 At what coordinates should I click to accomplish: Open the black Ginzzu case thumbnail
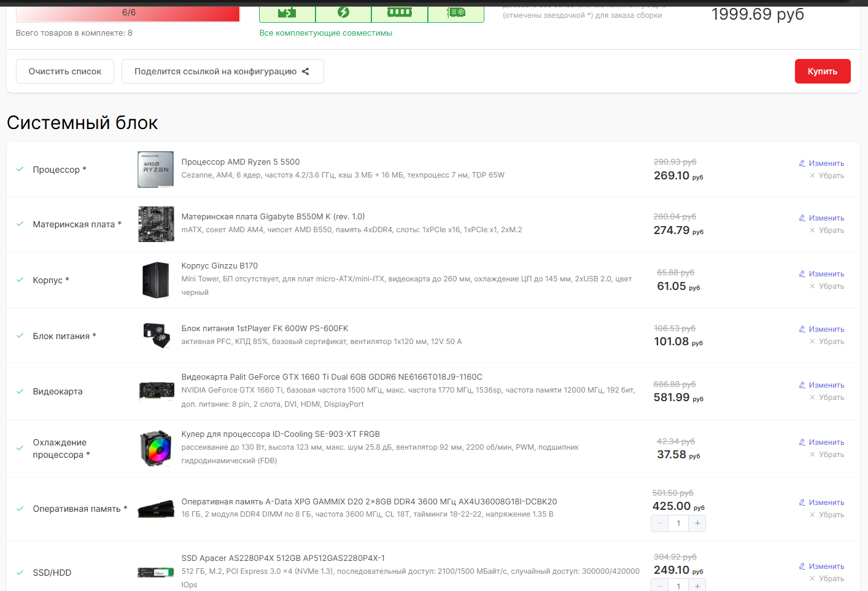pyautogui.click(x=156, y=280)
